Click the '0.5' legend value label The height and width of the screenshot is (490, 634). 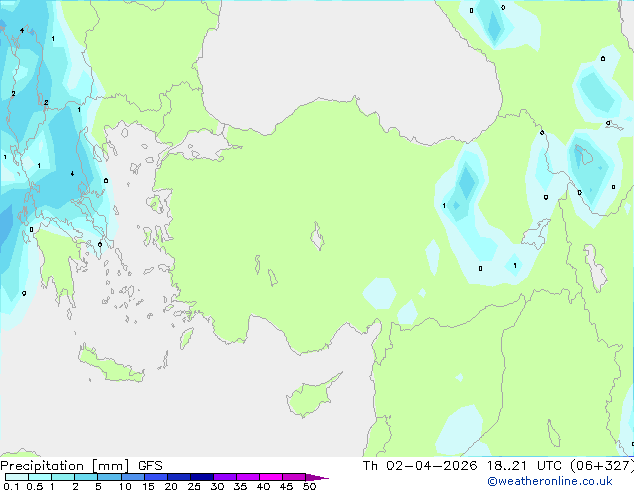tap(35, 486)
